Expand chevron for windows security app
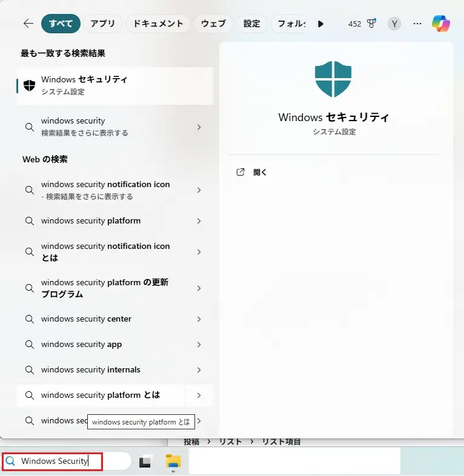Viewport: 464px width, 476px height. point(199,345)
